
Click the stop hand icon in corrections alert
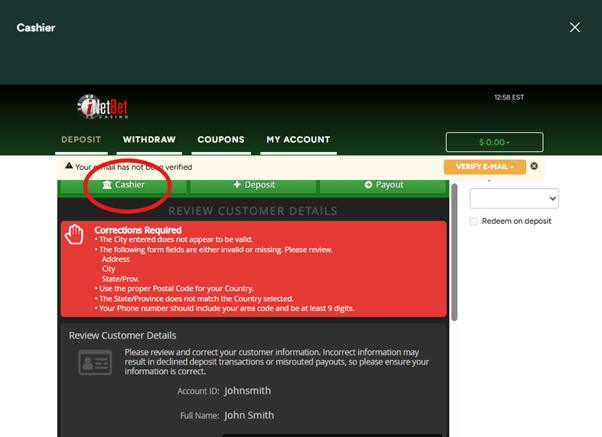(x=75, y=235)
